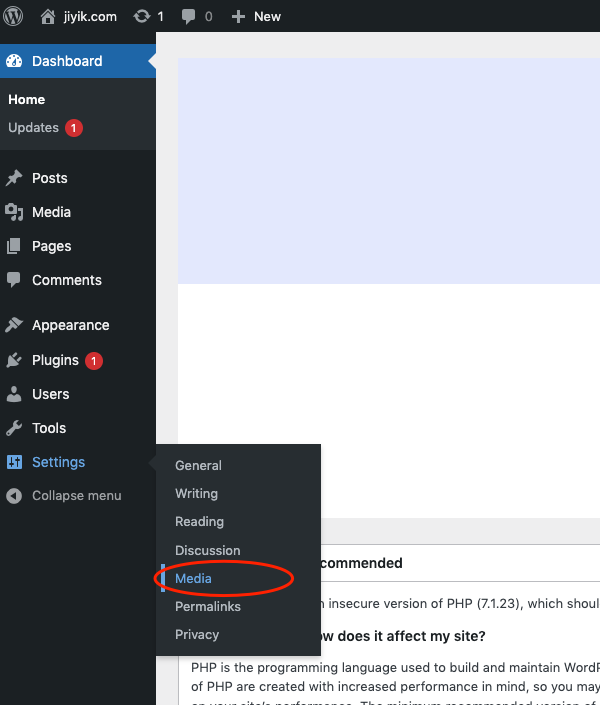Click the update count number 1 in admin bar

click(160, 17)
